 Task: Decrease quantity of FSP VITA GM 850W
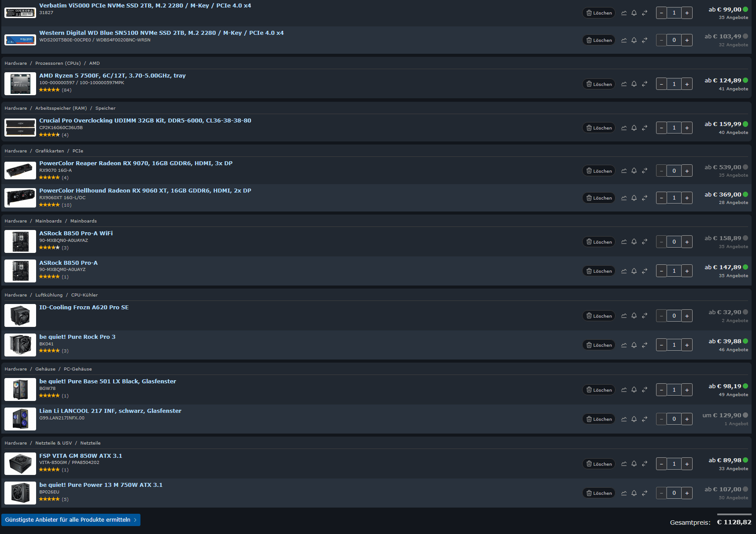pos(661,464)
